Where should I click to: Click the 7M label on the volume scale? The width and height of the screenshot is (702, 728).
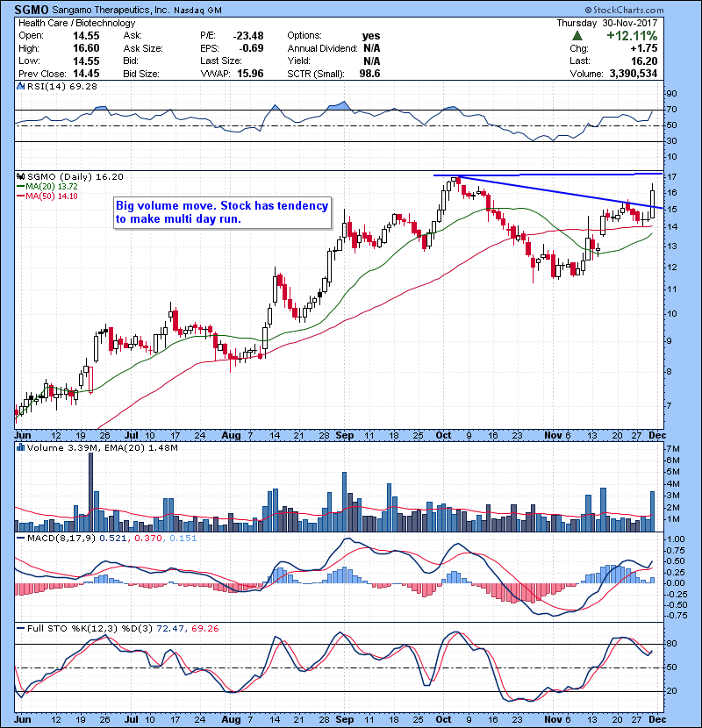point(673,449)
